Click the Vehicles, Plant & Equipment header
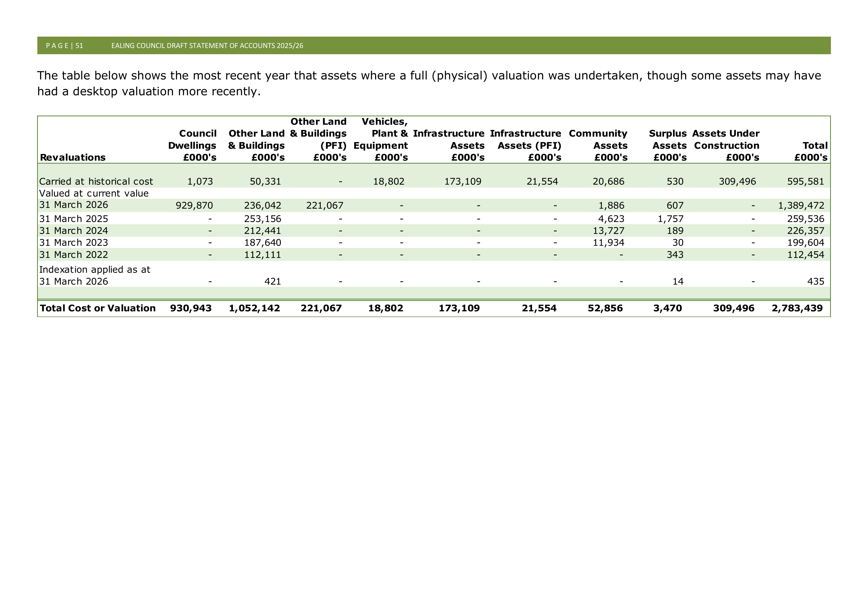Viewport: 868px width, 614px height. click(x=381, y=140)
